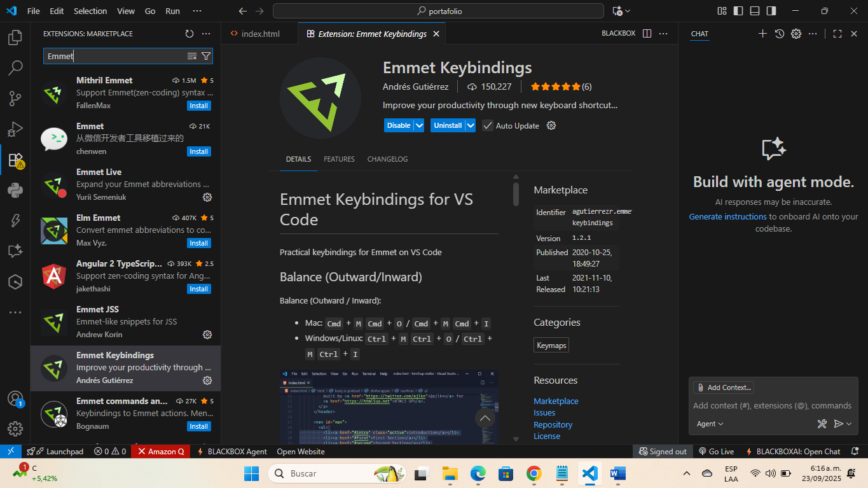The width and height of the screenshot is (868, 488).
Task: Maximize the chat panel
Action: point(837,34)
